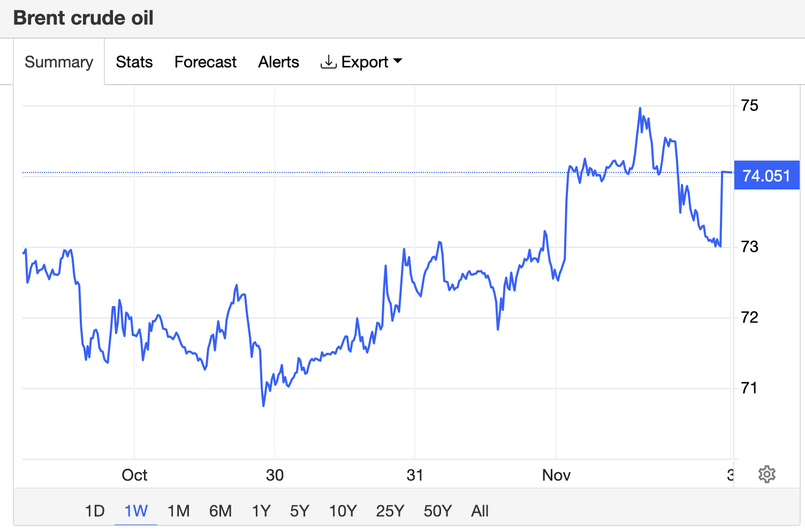The width and height of the screenshot is (805, 532).
Task: Select the All time range
Action: point(480,511)
